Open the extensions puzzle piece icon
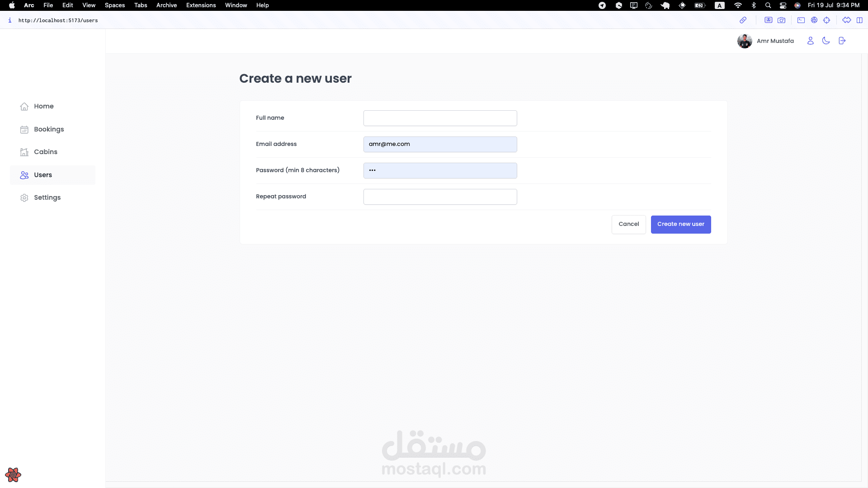Image resolution: width=868 pixels, height=488 pixels. coord(846,20)
